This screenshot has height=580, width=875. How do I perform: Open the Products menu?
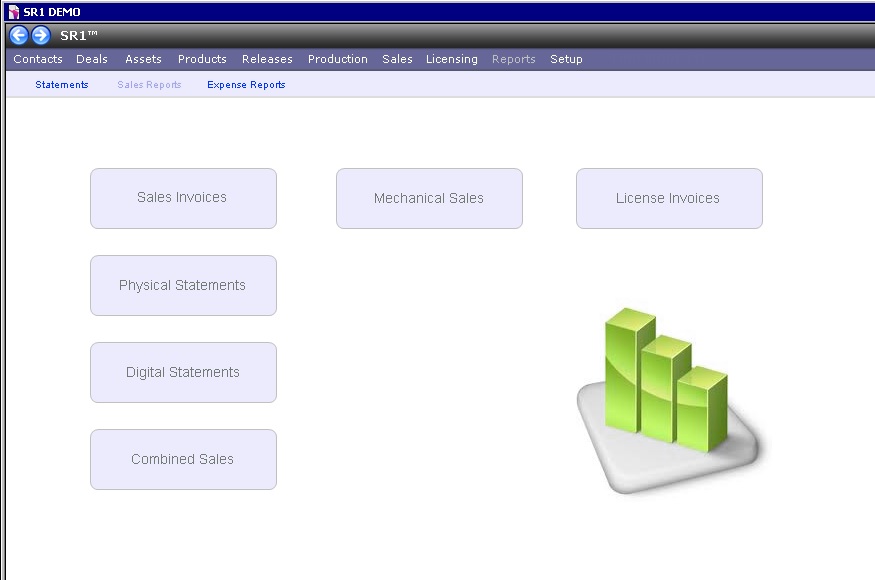pos(202,59)
